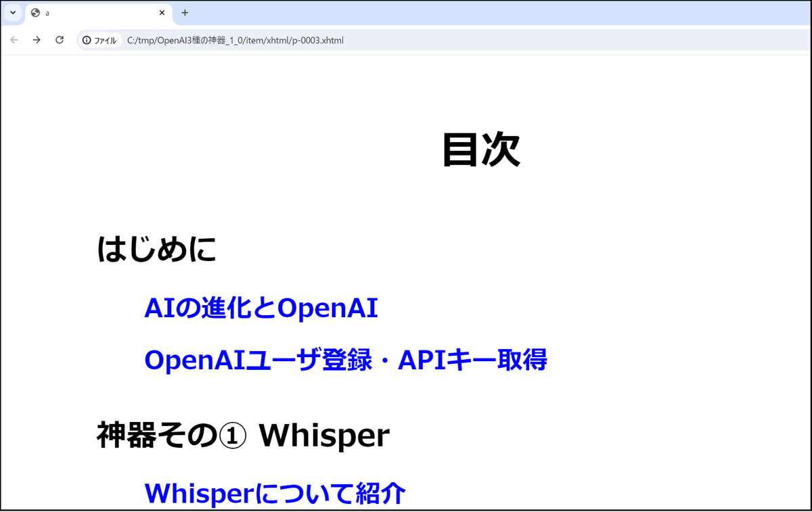Open the tab search dropdown arrow
This screenshot has width=812, height=512.
(13, 13)
